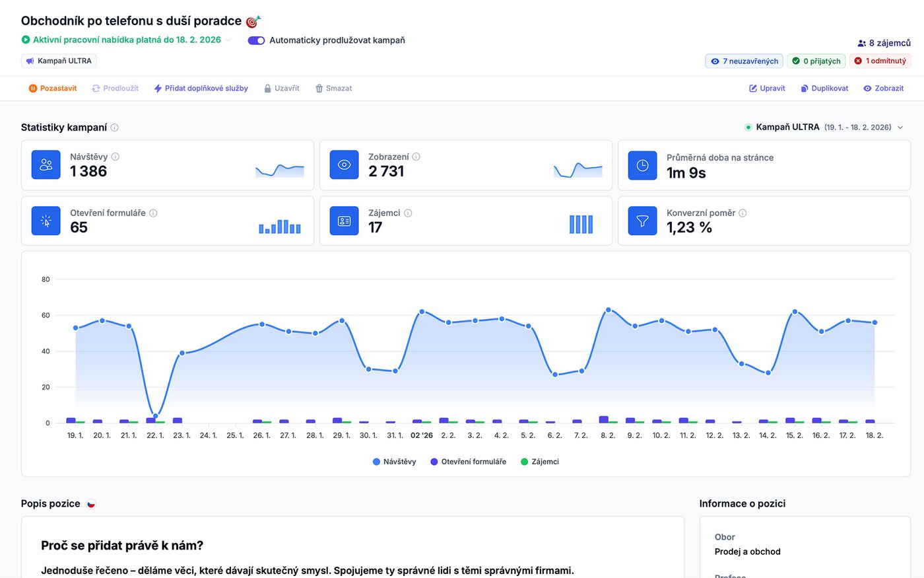Toggle Návštěvy series in chart legend
This screenshot has height=578, width=924.
pyautogui.click(x=395, y=462)
